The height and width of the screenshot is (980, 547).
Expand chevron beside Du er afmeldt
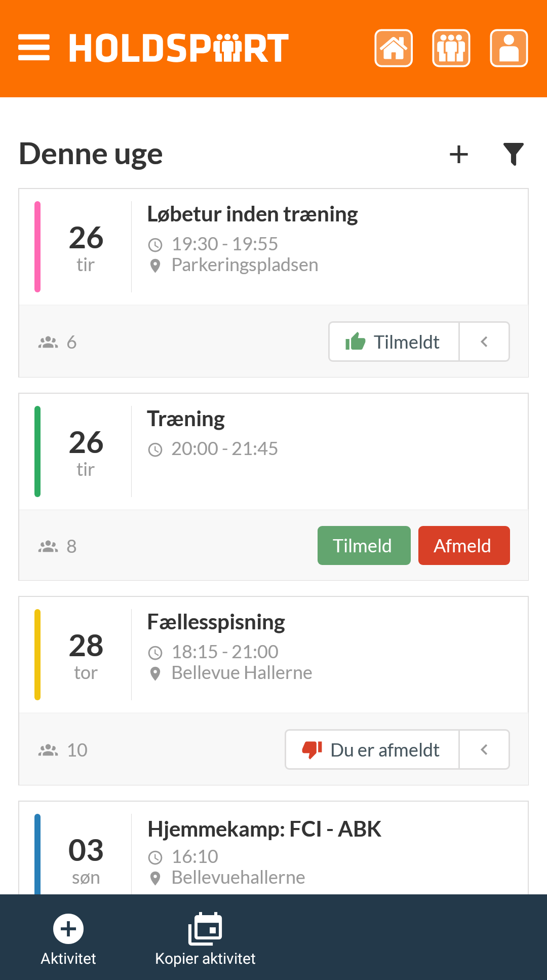point(484,749)
